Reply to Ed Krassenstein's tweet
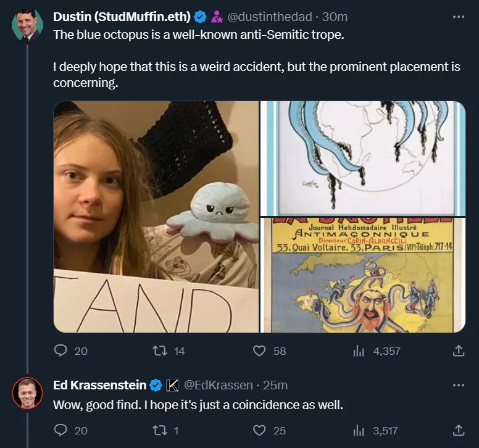The width and height of the screenshot is (479, 448). point(60,430)
